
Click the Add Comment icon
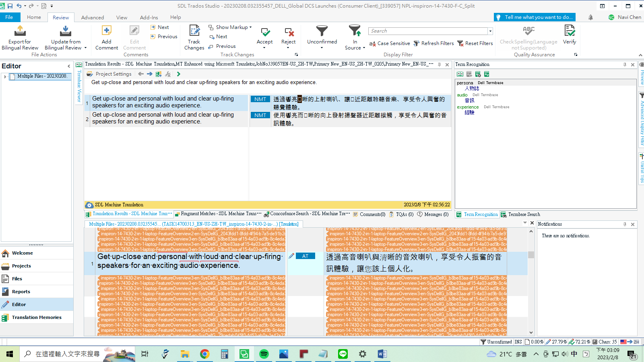(x=107, y=31)
